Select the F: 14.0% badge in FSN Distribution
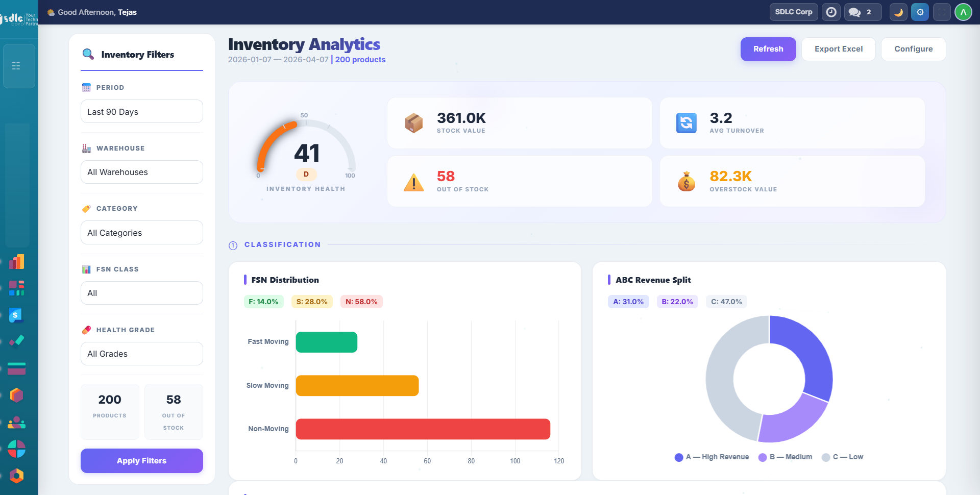 pyautogui.click(x=263, y=302)
